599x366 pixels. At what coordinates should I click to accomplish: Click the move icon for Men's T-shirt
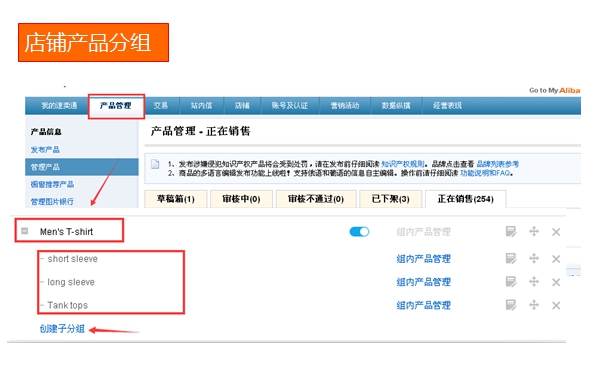pos(534,231)
